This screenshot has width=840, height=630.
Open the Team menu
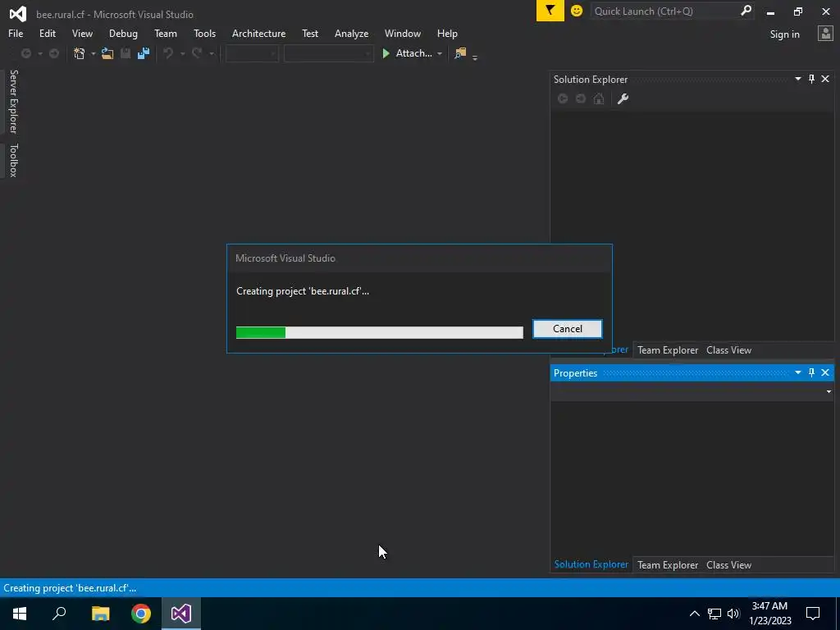166,34
